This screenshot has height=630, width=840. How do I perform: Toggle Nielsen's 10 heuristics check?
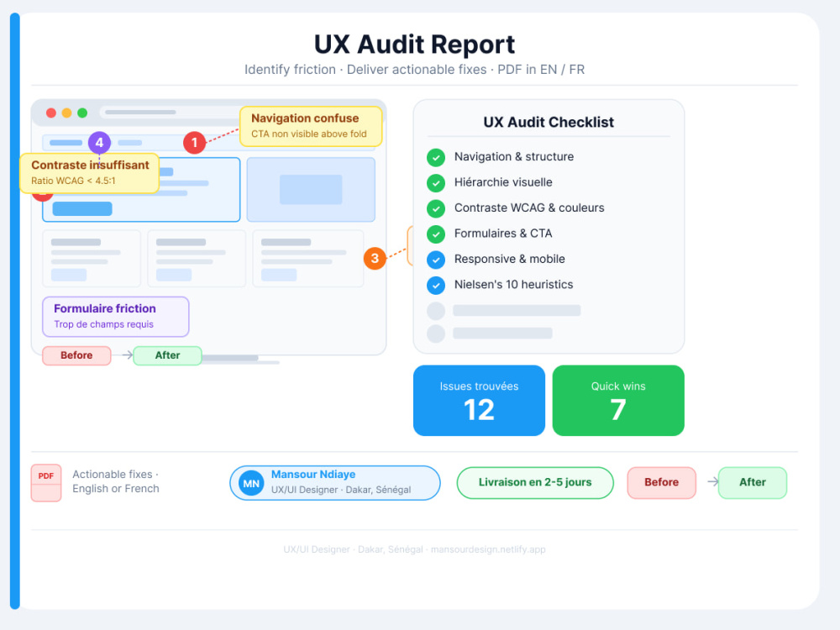(x=436, y=286)
